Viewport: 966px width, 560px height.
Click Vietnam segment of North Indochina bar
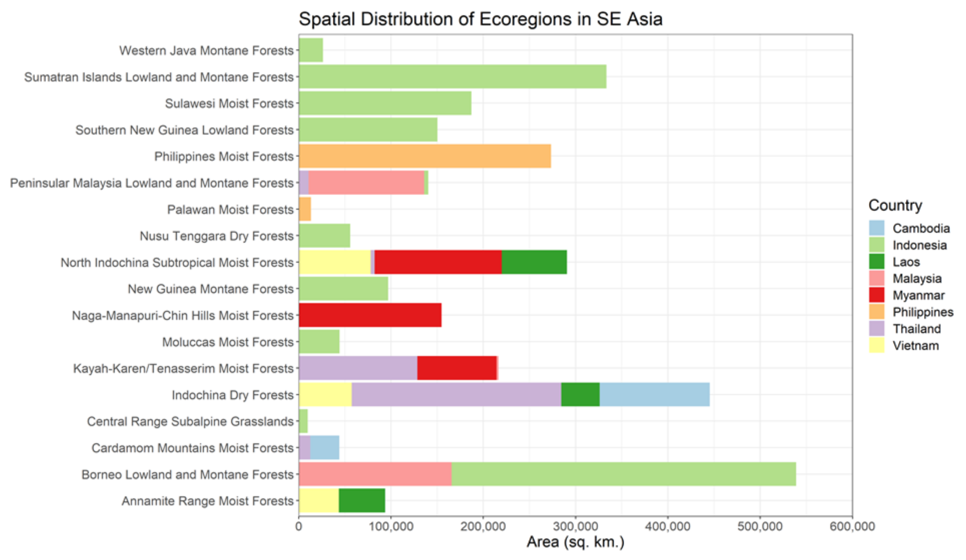[x=335, y=262]
